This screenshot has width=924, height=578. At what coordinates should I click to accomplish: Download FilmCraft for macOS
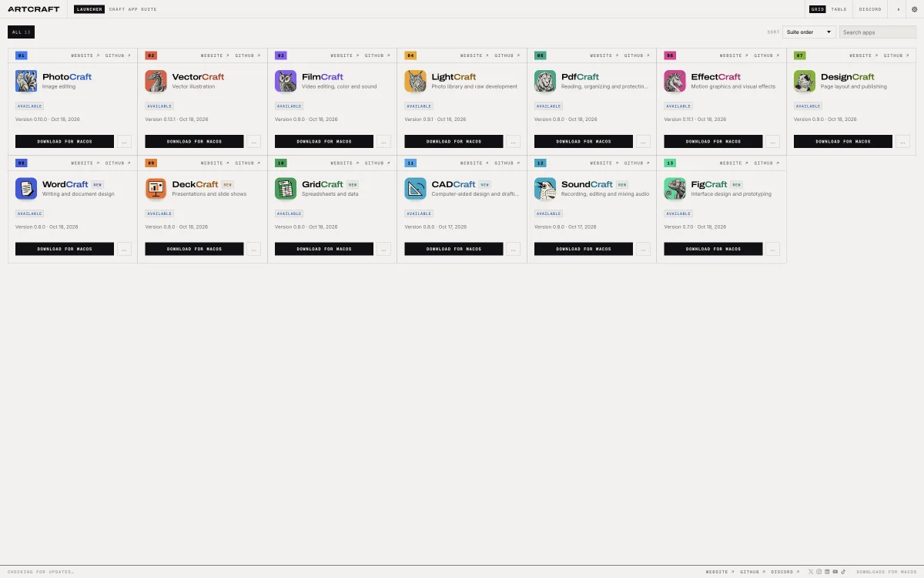[x=324, y=142]
